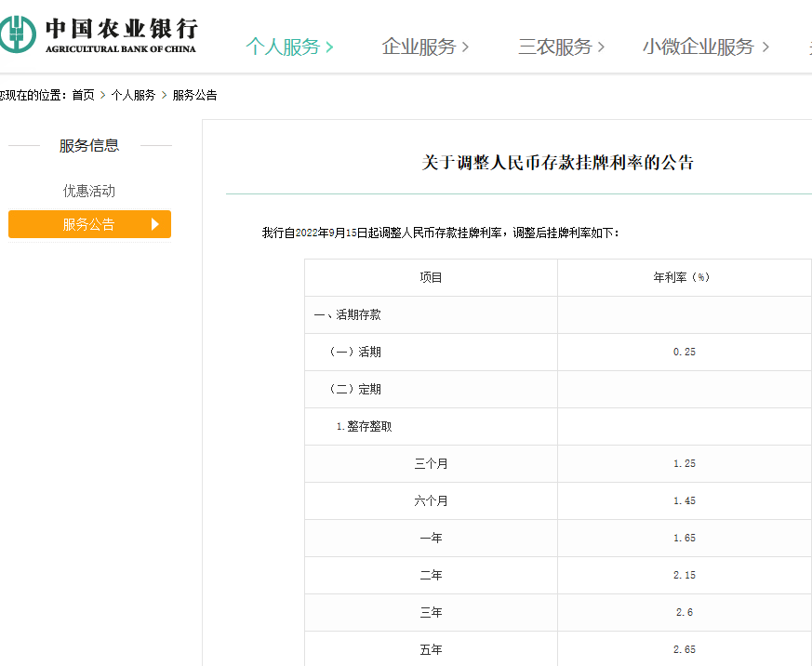Click the green ABC emblem icon
The height and width of the screenshot is (666, 812).
(19, 35)
